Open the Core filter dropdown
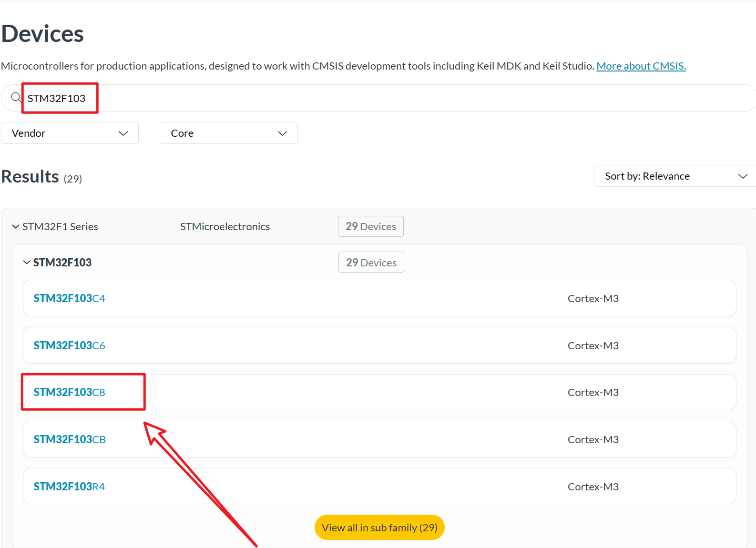 click(228, 133)
